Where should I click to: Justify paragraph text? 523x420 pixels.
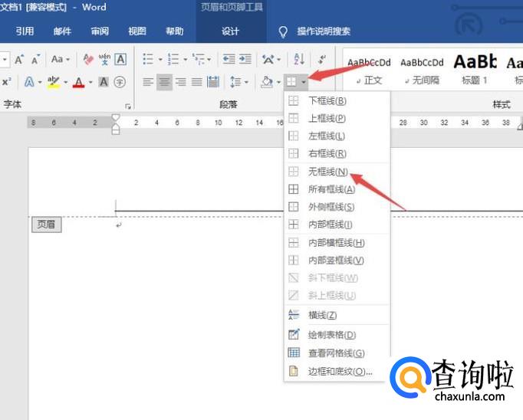[197, 82]
